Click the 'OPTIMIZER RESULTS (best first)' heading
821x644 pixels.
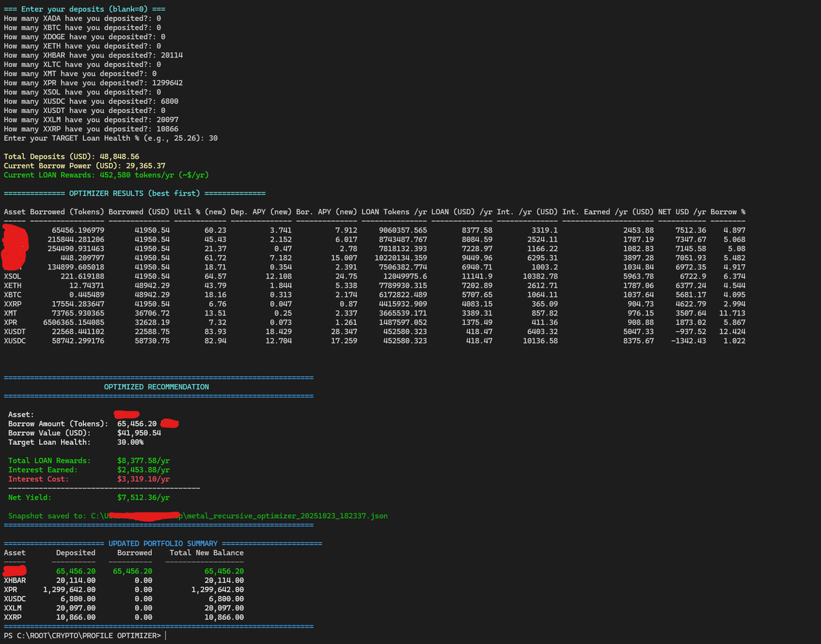click(135, 194)
